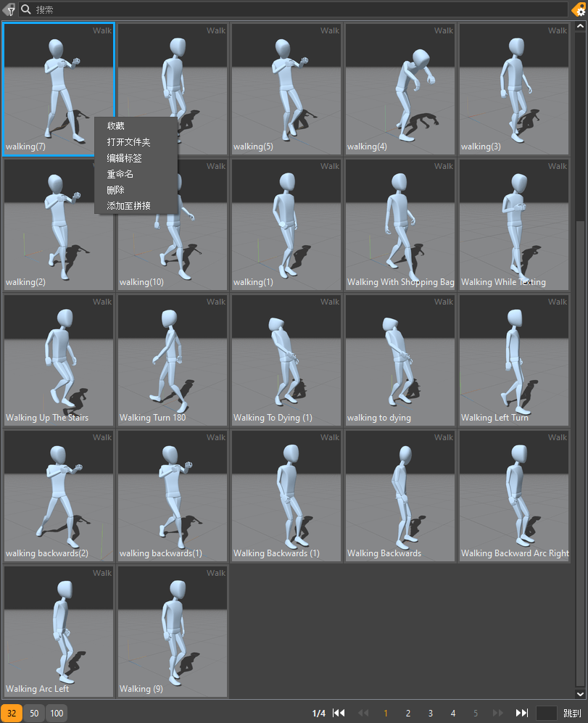The image size is (588, 723).
Task: Show 32 items per page
Action: click(x=12, y=714)
